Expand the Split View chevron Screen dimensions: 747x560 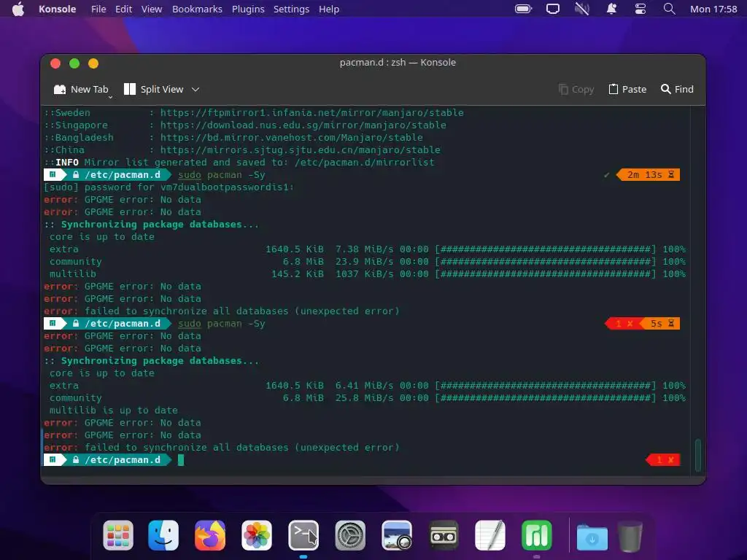point(196,90)
